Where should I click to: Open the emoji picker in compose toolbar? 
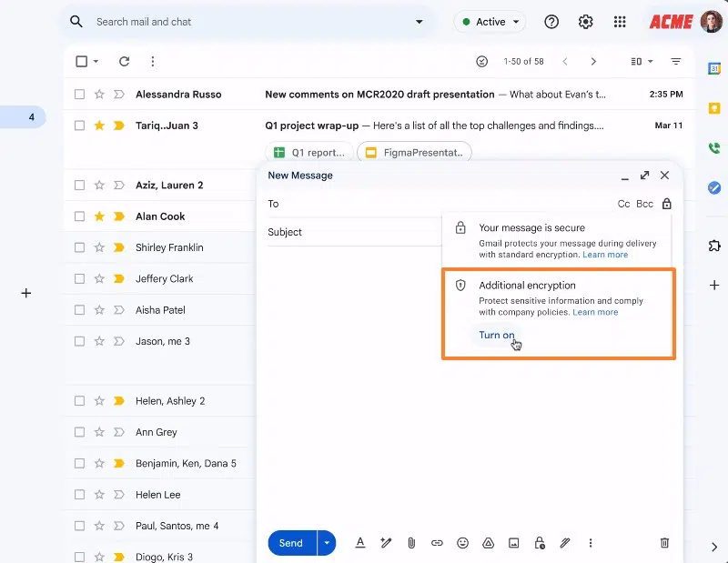click(462, 543)
